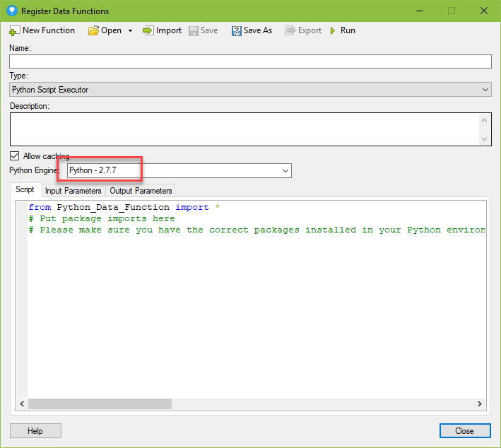Expand the Open dropdown arrow
The image size is (501, 448).
click(x=130, y=30)
